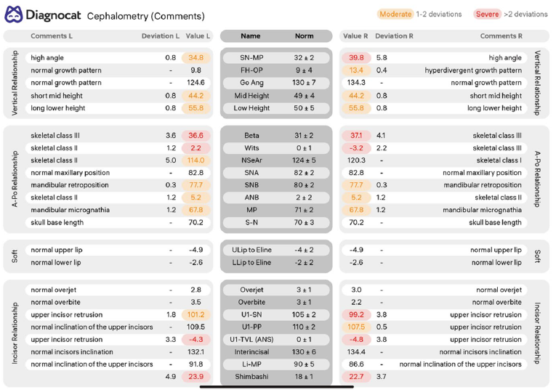
Task: Select the SN-MP parameter row
Action: pyautogui.click(x=276, y=58)
